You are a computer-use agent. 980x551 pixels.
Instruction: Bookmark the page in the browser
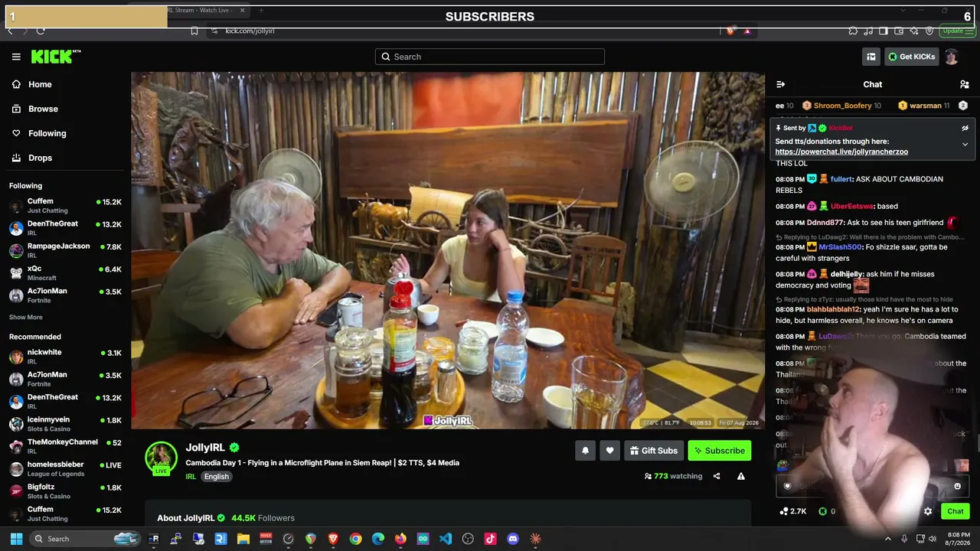[x=194, y=31]
